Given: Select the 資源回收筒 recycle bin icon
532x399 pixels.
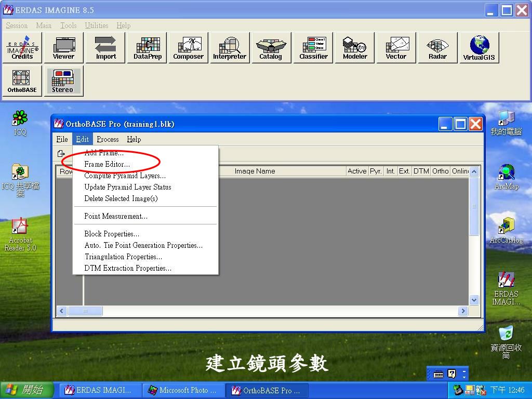Looking at the screenshot, I should point(506,342).
